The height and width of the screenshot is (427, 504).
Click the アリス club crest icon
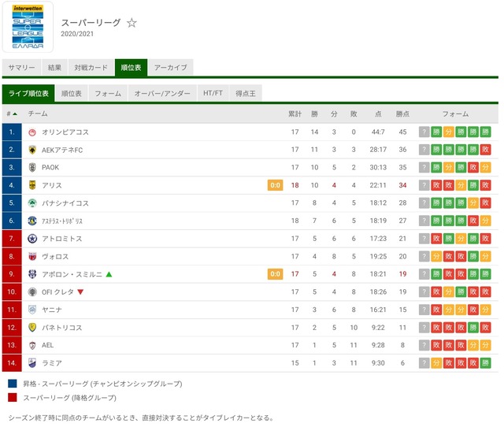click(32, 185)
